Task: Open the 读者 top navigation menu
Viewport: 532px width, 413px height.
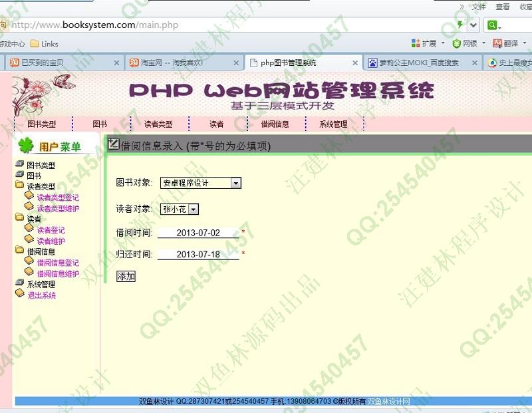Action: (217, 124)
